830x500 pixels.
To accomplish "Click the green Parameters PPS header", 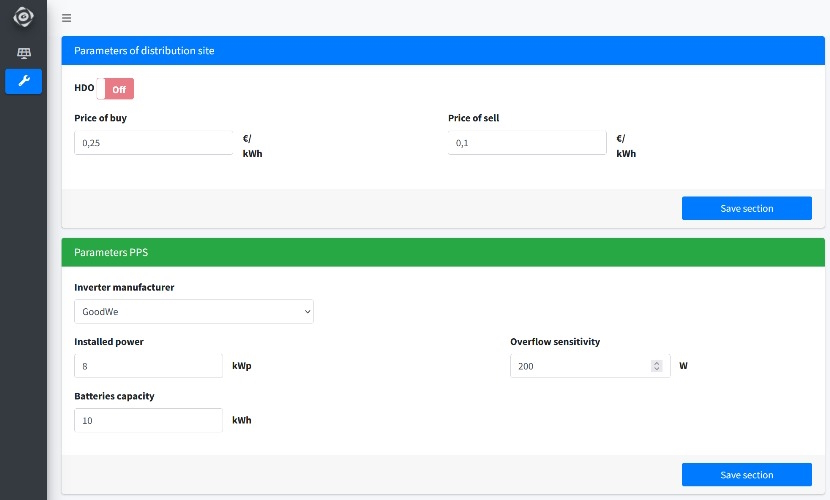I will [111, 253].
